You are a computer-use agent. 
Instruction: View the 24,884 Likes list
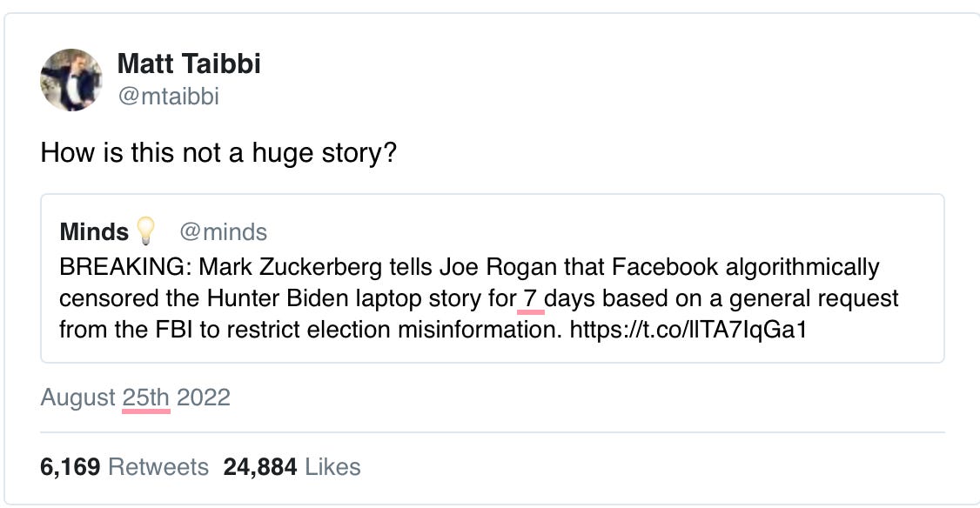[292, 466]
